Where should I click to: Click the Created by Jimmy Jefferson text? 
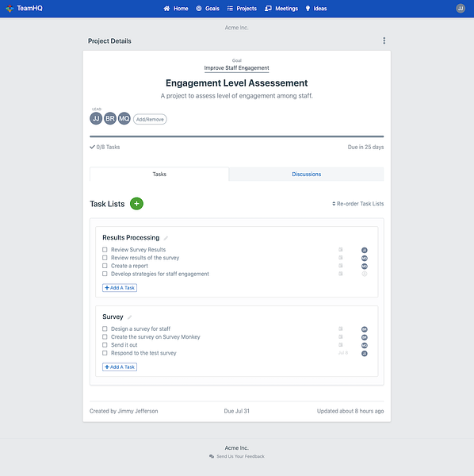124,411
